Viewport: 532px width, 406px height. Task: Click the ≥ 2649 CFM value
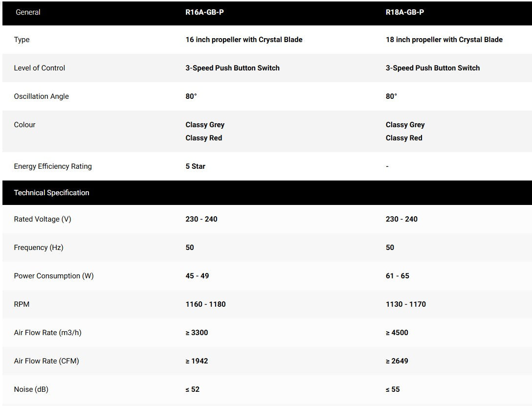pos(397,361)
